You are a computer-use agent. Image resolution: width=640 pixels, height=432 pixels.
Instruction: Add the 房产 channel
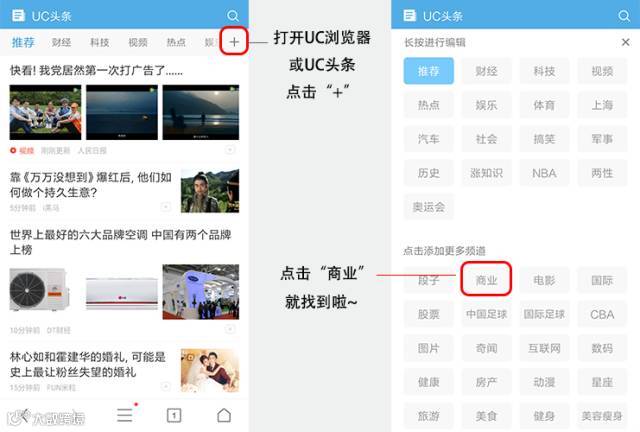[x=487, y=382]
